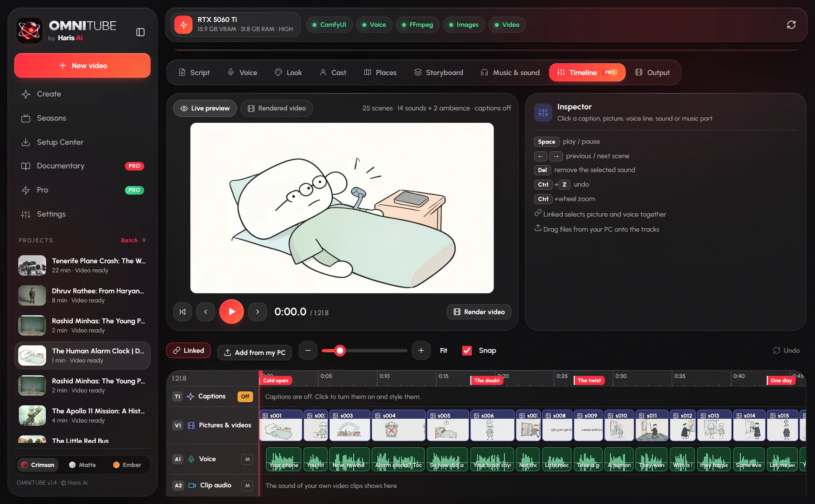The height and width of the screenshot is (504, 815).
Task: Click the OmniTube logo
Action: [x=29, y=31]
